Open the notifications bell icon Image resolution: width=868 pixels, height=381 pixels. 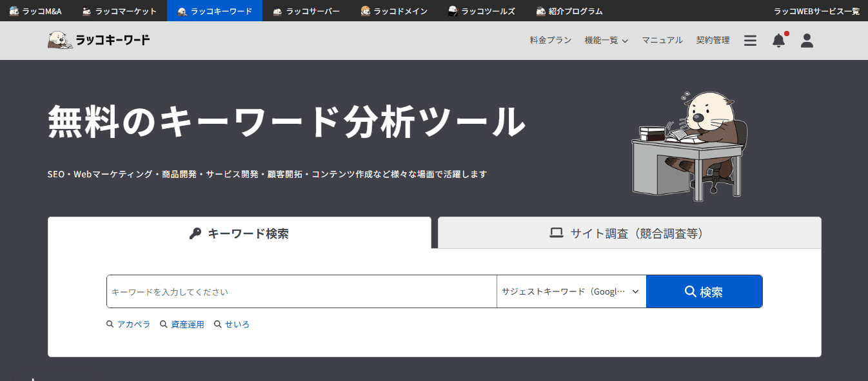tap(779, 40)
